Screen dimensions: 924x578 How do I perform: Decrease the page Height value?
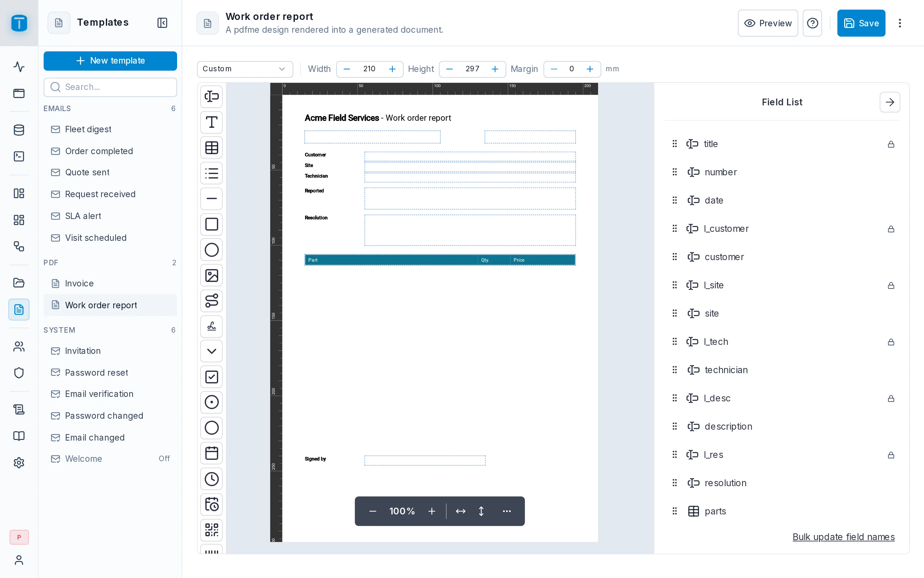(449, 69)
